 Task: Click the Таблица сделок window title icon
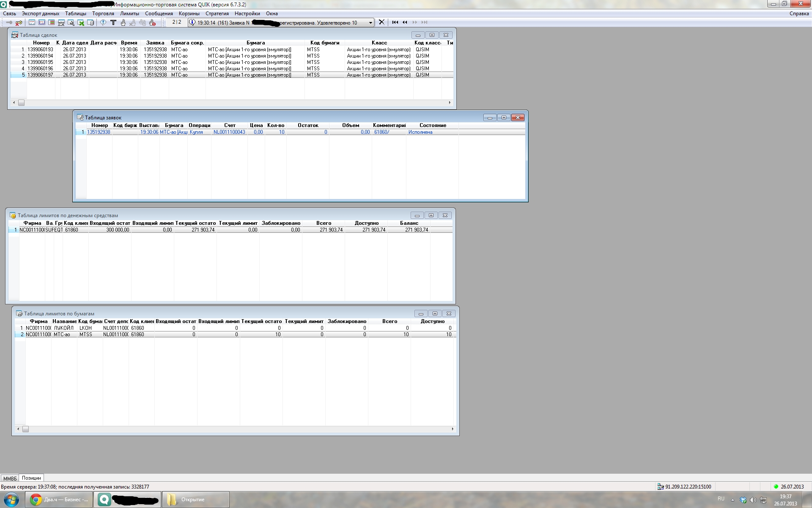click(x=15, y=35)
